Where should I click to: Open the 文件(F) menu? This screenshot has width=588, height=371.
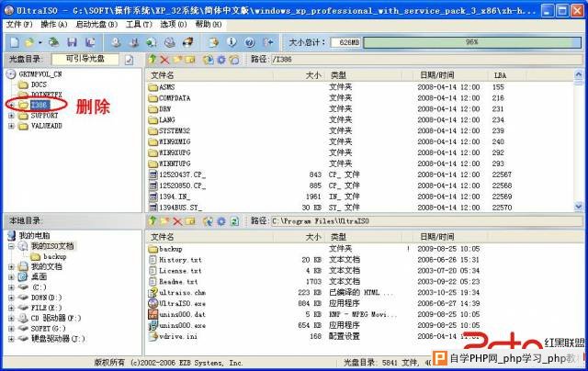(19, 25)
